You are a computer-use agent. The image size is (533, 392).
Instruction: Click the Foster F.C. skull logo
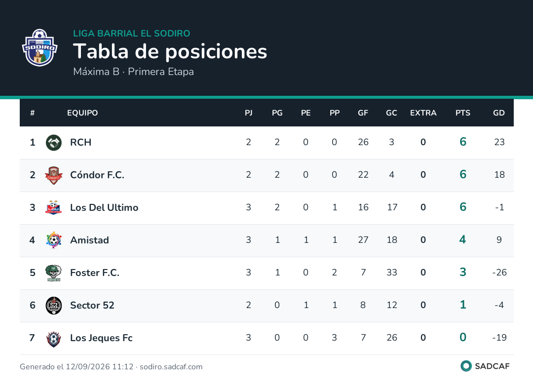point(54,273)
